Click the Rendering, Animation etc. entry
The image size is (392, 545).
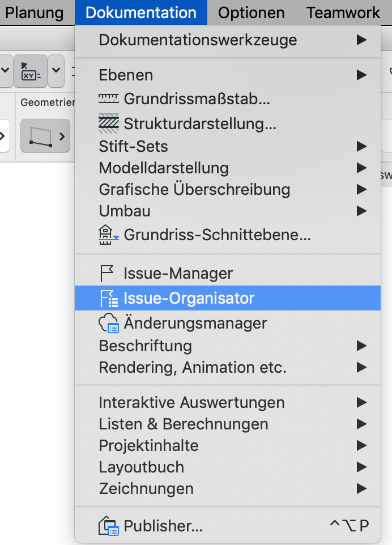[x=193, y=367]
